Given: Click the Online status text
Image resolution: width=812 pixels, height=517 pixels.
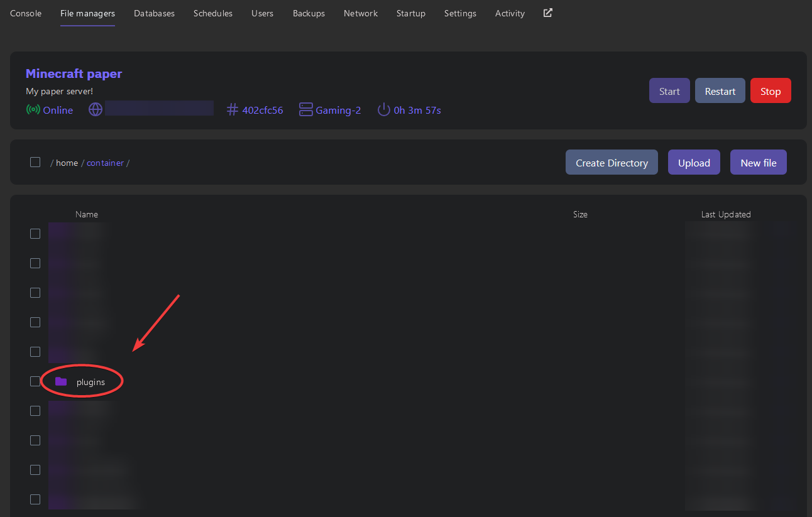Looking at the screenshot, I should (58, 110).
